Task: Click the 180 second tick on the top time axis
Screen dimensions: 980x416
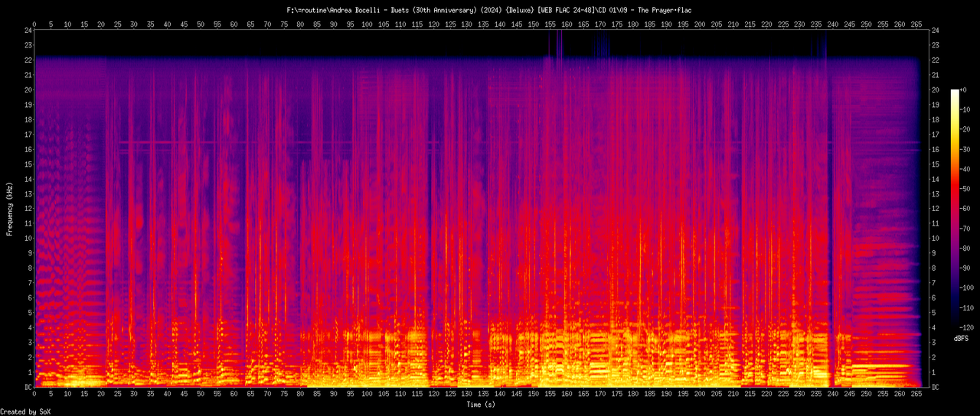Action: (633, 23)
